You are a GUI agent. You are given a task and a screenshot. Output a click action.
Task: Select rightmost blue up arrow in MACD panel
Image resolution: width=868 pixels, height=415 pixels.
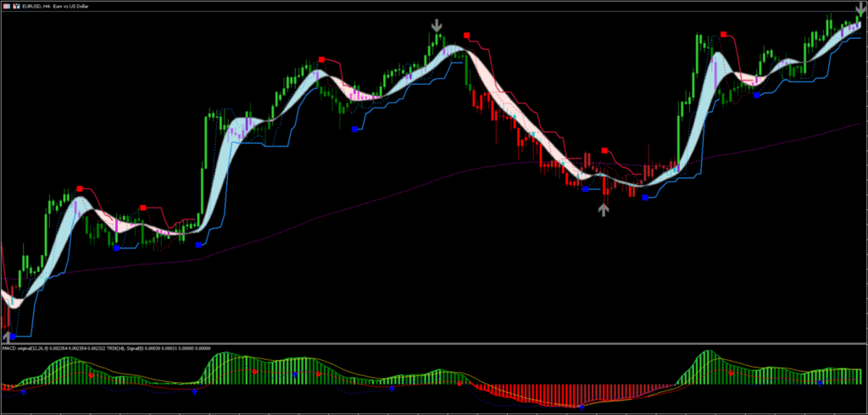(x=819, y=383)
